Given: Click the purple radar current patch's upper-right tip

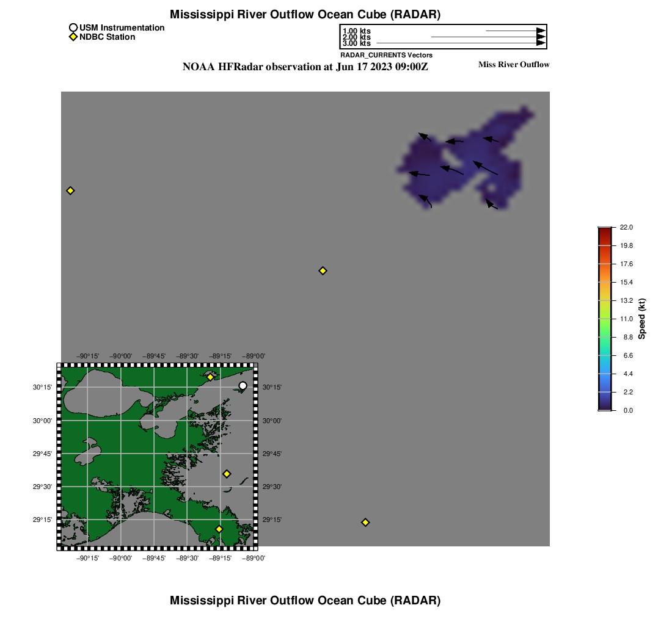Looking at the screenshot, I should coord(525,112).
